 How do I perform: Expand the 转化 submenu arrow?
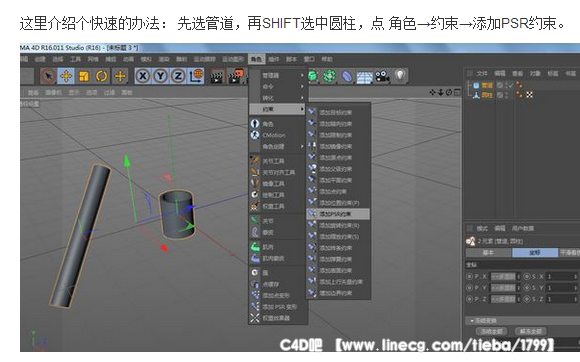pos(302,98)
